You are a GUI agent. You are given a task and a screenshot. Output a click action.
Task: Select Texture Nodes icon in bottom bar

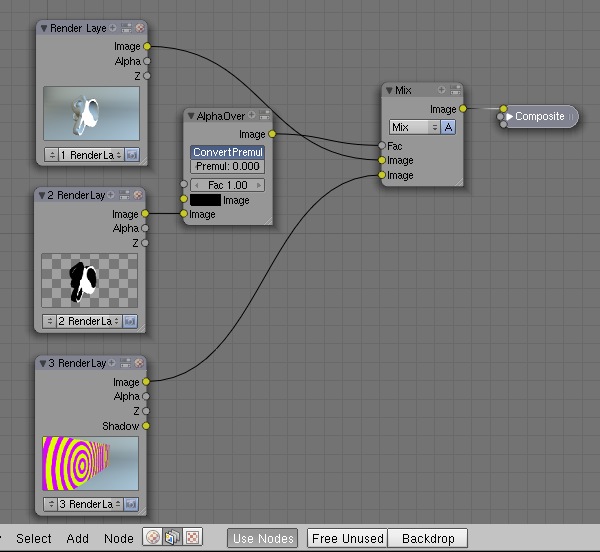point(192,537)
